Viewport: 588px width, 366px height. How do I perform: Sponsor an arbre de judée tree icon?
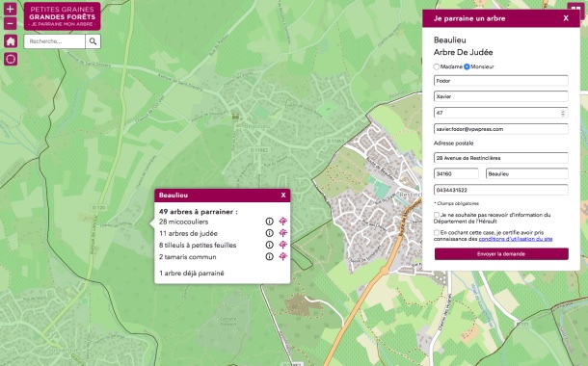283,233
